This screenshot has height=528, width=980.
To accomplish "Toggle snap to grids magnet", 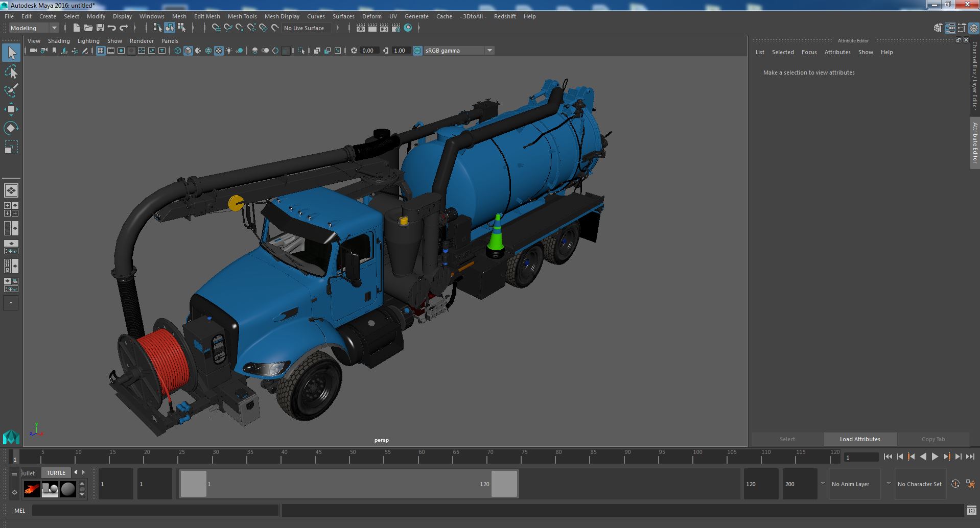I will click(x=216, y=28).
